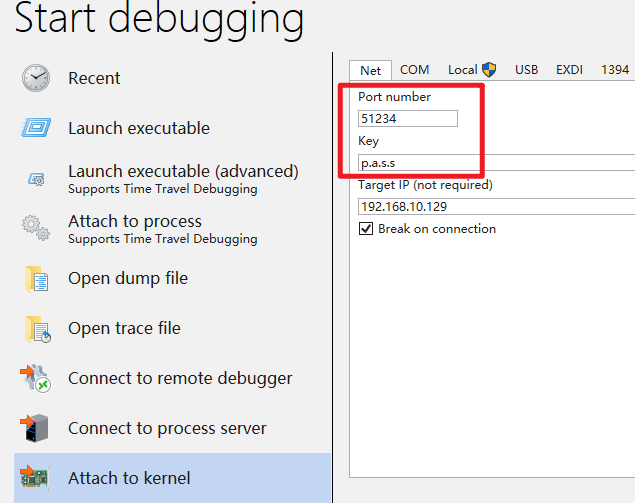Switch to the 1394 tab
Image resolution: width=635 pixels, height=503 pixels.
coord(615,70)
